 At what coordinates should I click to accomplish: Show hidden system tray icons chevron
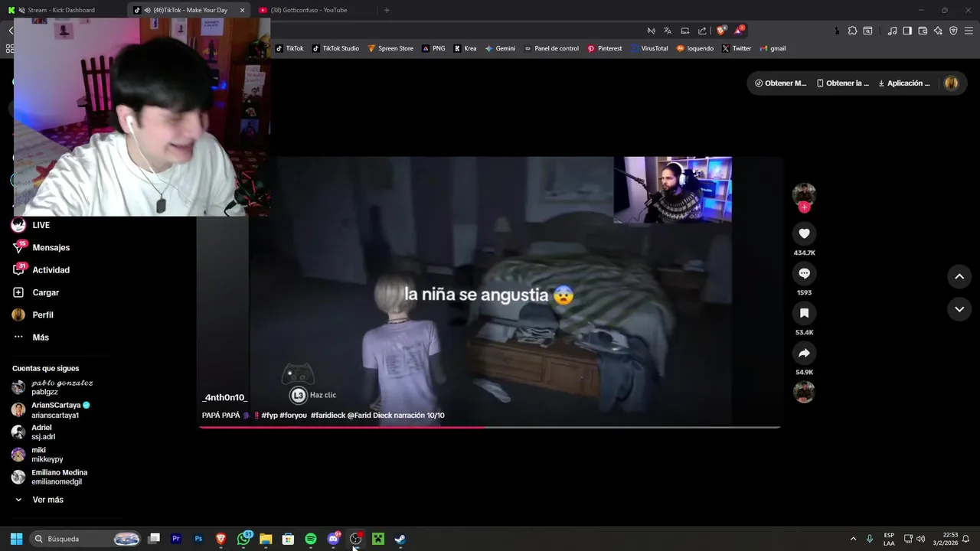[853, 539]
